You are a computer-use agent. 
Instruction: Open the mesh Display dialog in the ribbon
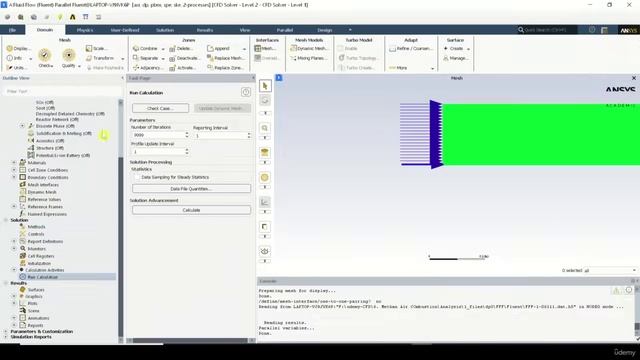pos(18,49)
